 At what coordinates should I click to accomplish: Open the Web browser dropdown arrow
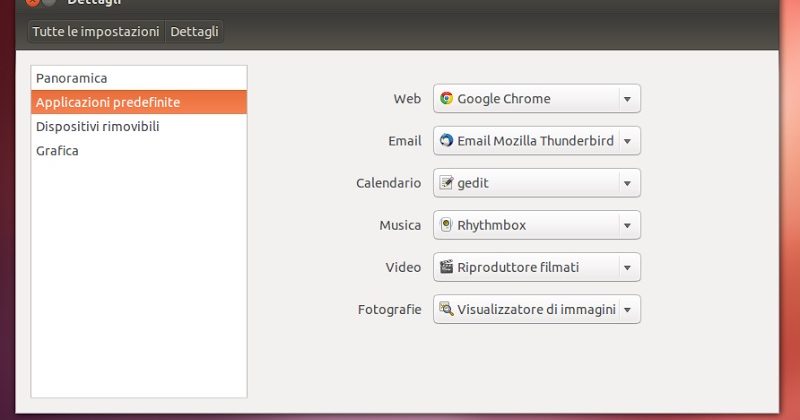[628, 99]
